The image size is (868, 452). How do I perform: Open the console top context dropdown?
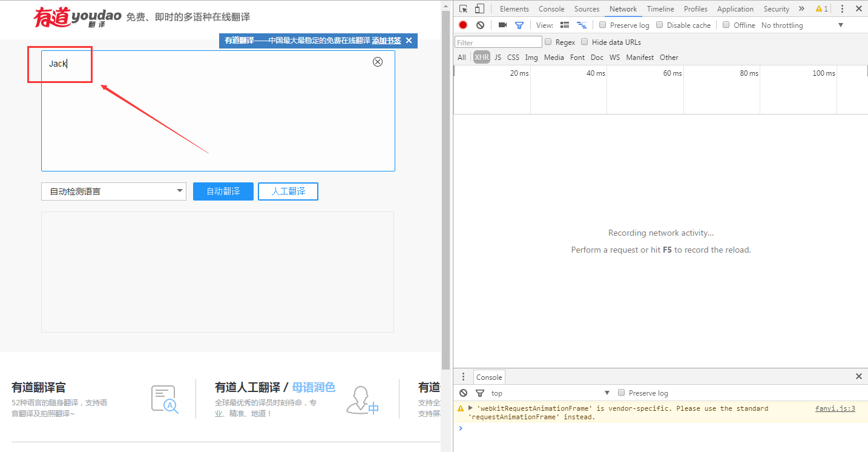[x=550, y=393]
